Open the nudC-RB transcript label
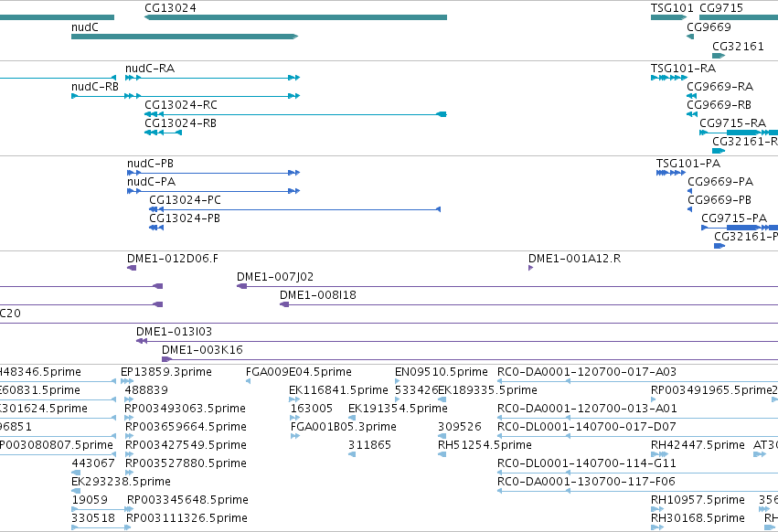Viewport: 778px width, 532px height. point(95,87)
